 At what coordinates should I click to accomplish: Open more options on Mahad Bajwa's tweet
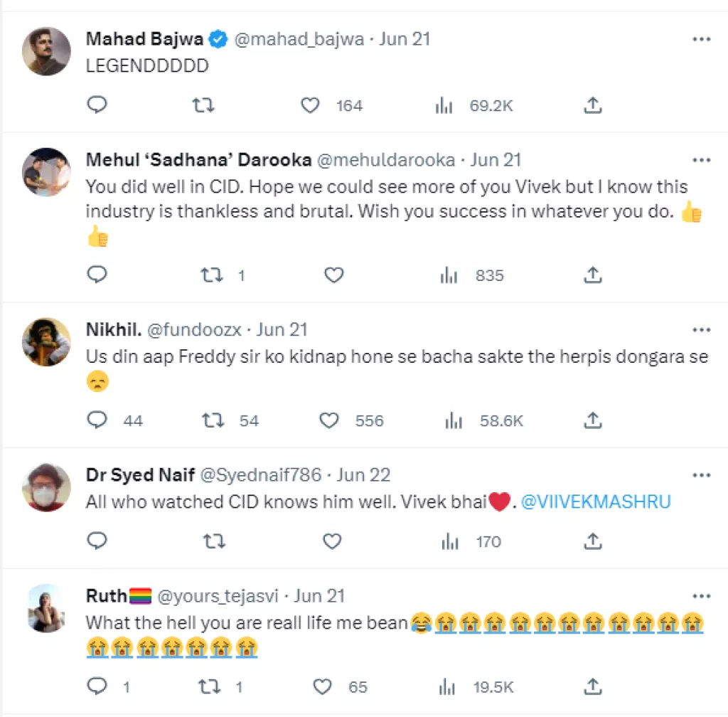coord(701,39)
